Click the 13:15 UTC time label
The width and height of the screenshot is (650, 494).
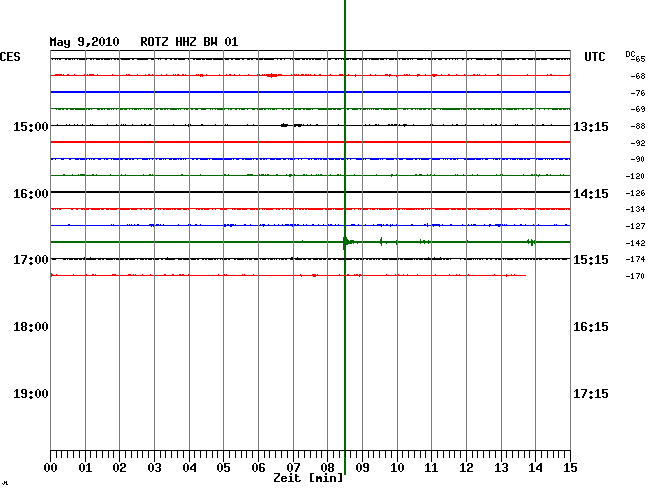pos(591,126)
